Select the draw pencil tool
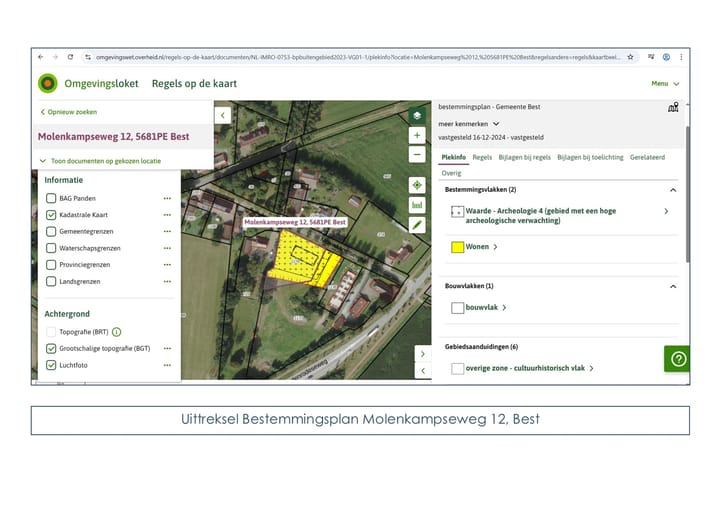Screen dimensions: 720x509 (417, 225)
